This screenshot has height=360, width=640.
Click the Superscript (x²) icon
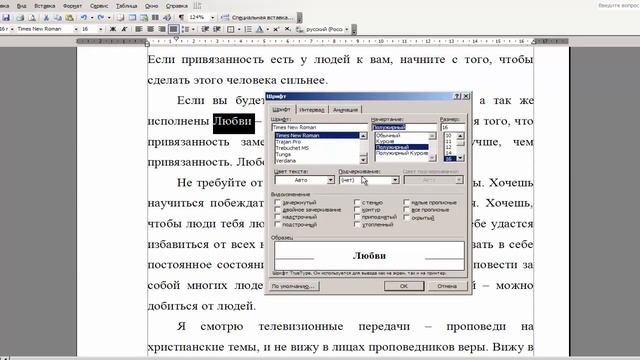pos(276,29)
